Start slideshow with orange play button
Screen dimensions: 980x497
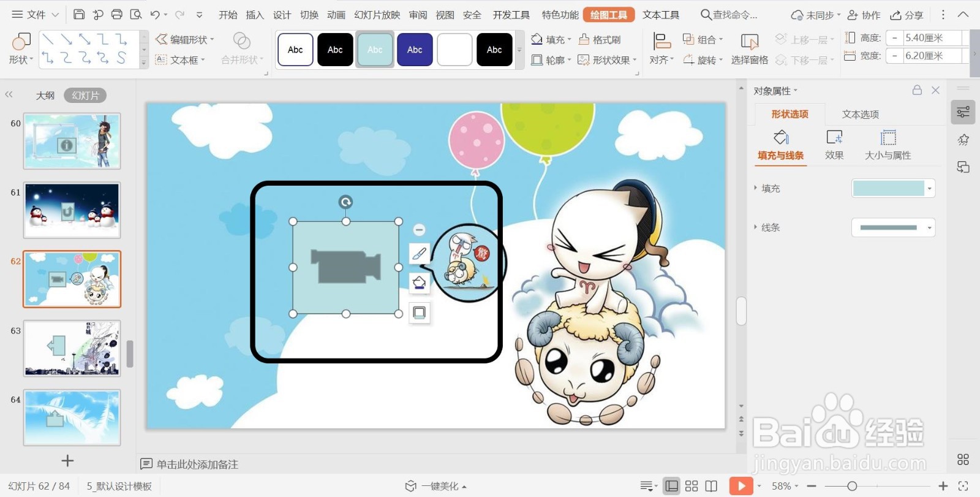[x=741, y=486]
